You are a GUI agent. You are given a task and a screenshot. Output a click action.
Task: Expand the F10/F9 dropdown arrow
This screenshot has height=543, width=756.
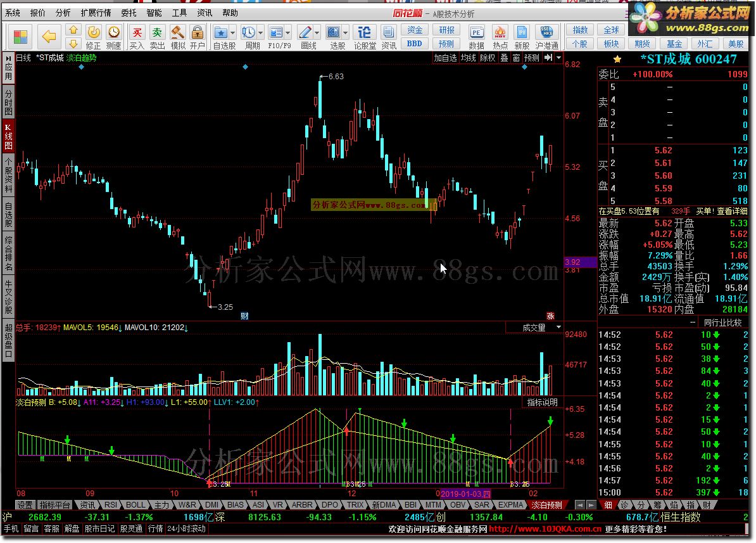[x=288, y=33]
